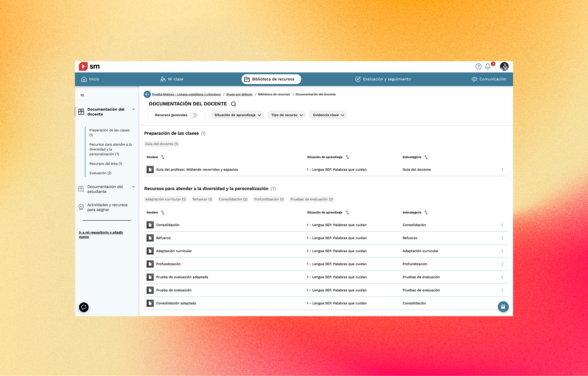Screen dimensions: 588x376
Task: Open the notifications bell with badge
Action: [x=487, y=66]
